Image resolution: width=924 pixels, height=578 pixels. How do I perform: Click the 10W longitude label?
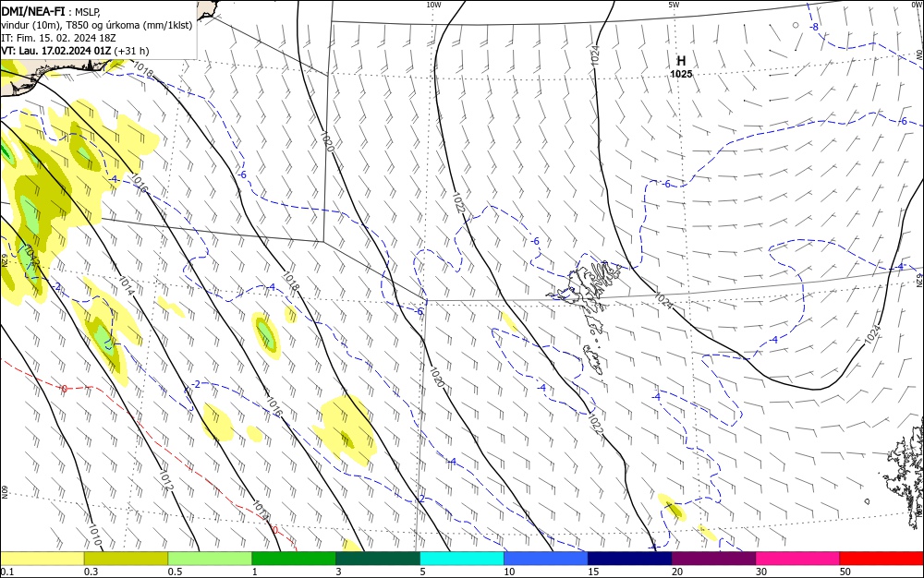[x=433, y=5]
